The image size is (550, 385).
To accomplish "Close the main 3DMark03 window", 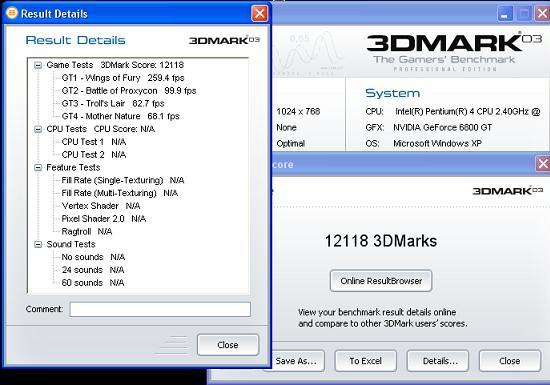I will pos(542,14).
